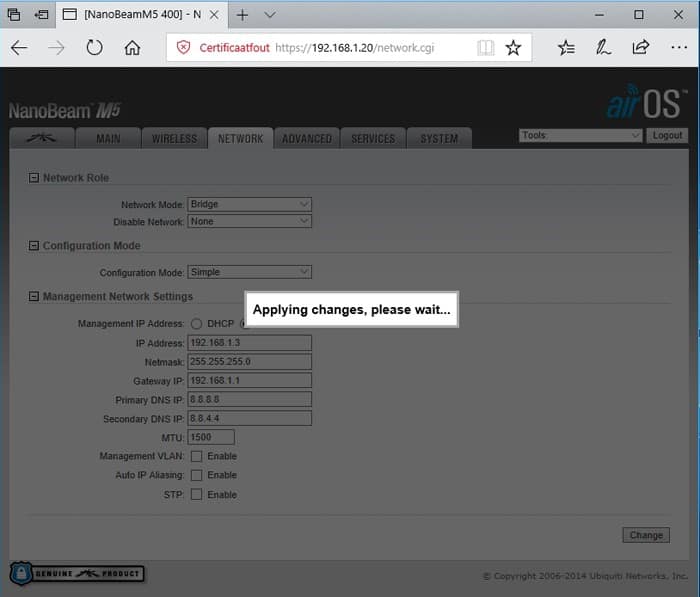Click the IP Address field
700x597 pixels.
(x=249, y=343)
